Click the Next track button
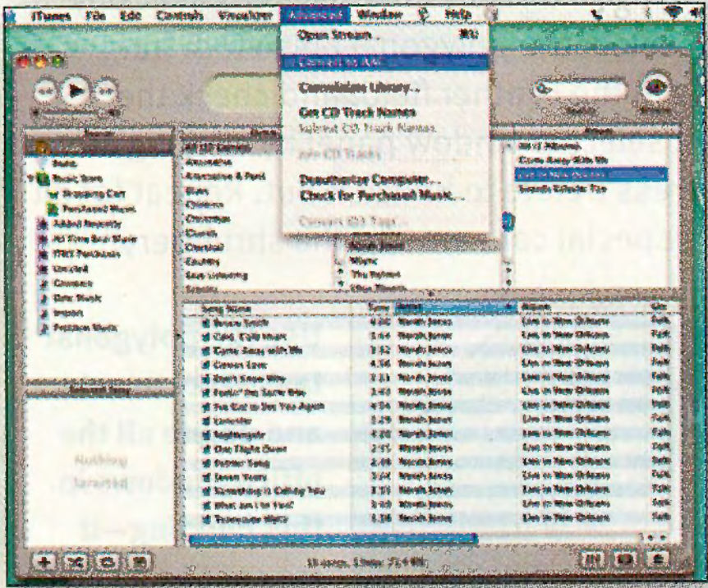Screen dimensions: 708x588 (105, 92)
